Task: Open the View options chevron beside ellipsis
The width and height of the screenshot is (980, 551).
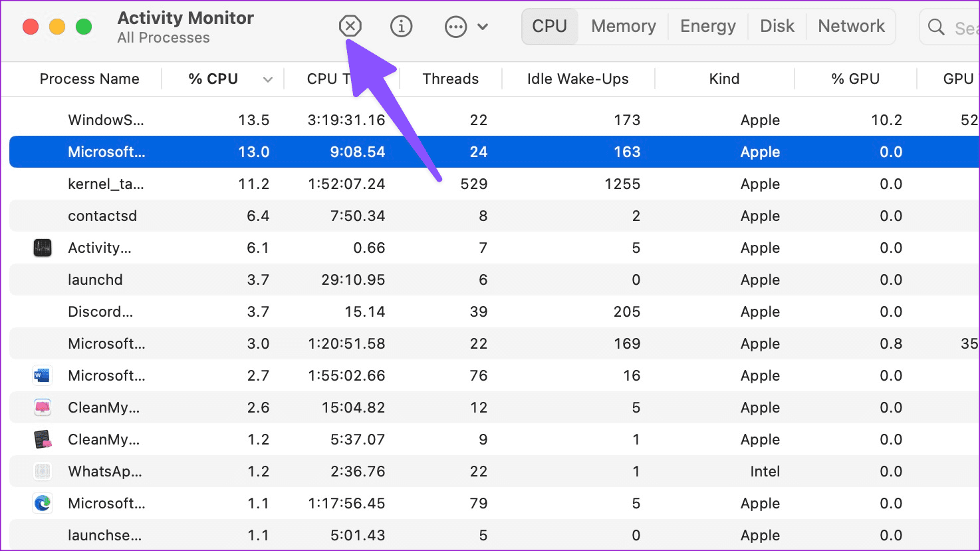Action: (x=483, y=27)
